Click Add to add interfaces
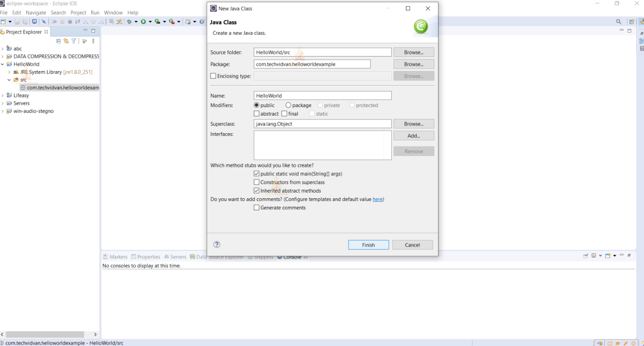The image size is (644, 346). pos(414,136)
